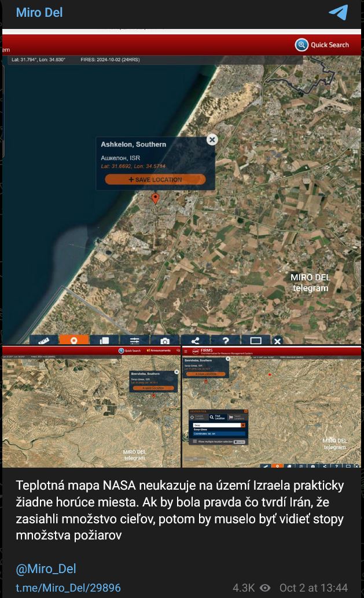
Task: Open the @Miro_Del mention link
Action: (46, 568)
